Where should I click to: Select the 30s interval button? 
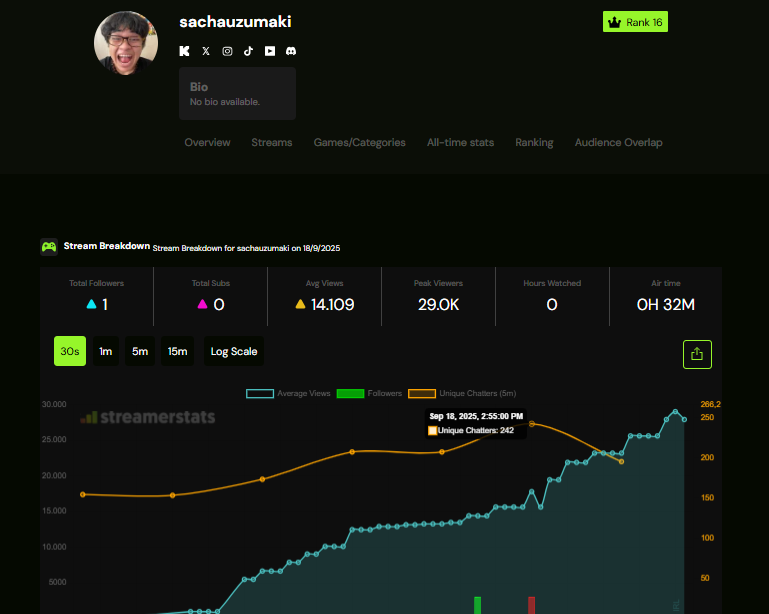(x=70, y=351)
